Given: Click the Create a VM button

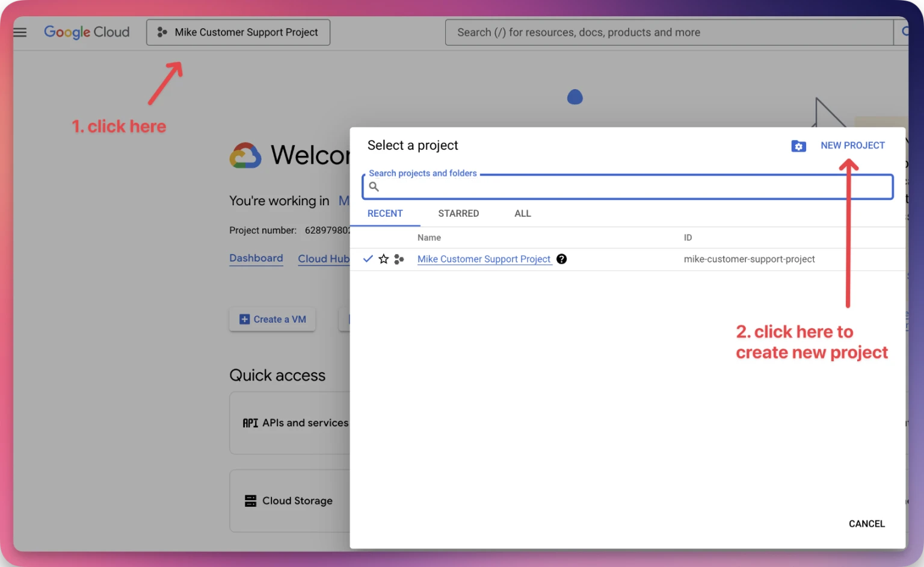Looking at the screenshot, I should point(273,320).
